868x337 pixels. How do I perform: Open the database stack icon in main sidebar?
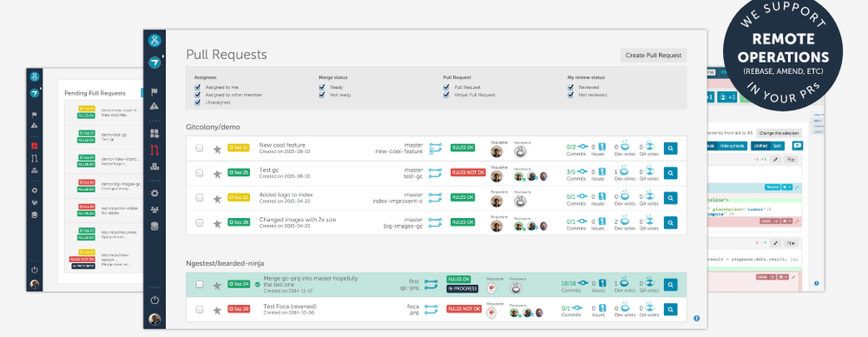155,226
